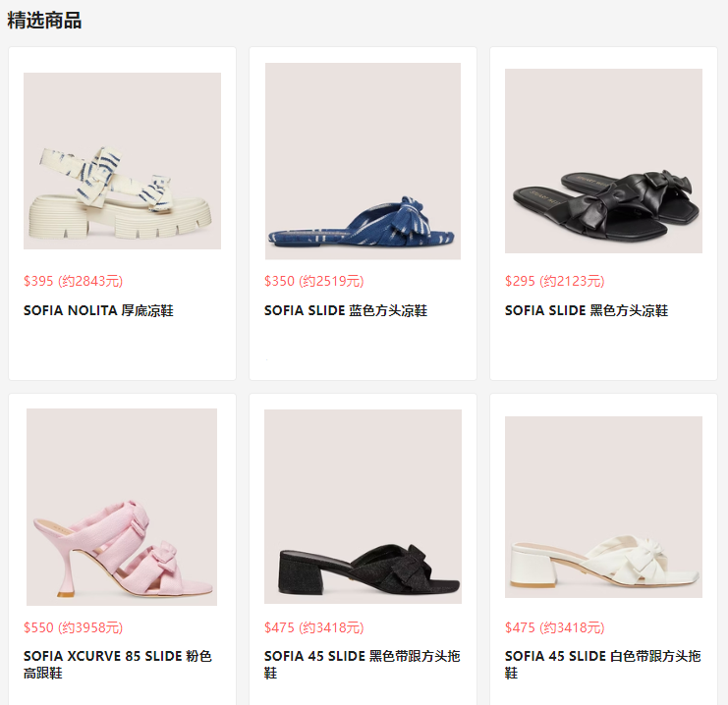Open the pink SOFIA XCURVE 85 heel image
This screenshot has width=728, height=705.
[x=122, y=507]
